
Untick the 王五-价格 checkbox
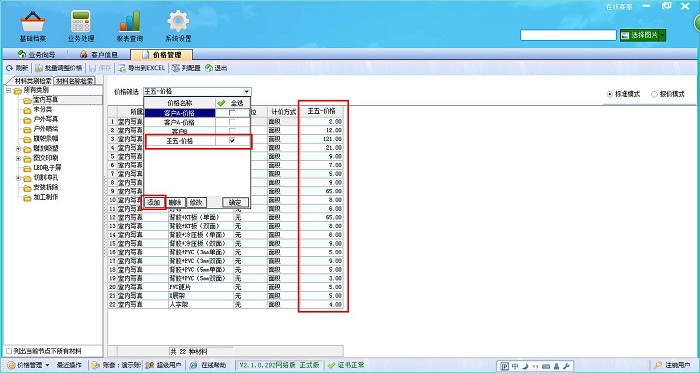(232, 141)
